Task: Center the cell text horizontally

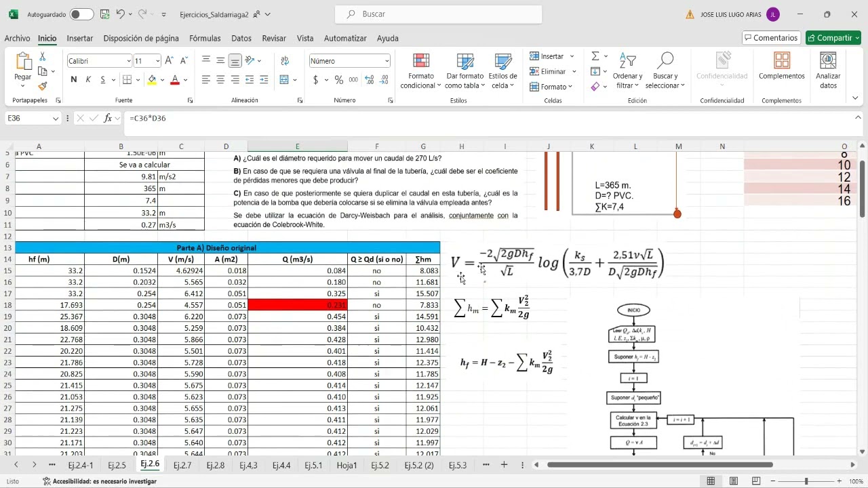Action: click(220, 80)
